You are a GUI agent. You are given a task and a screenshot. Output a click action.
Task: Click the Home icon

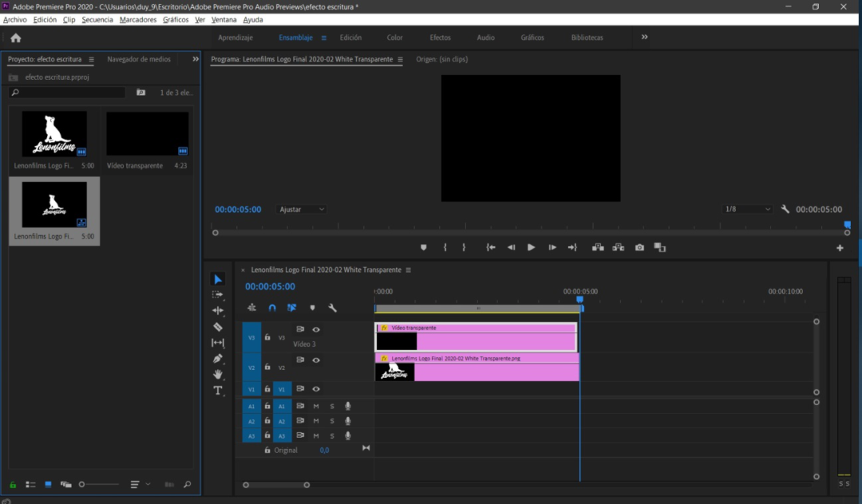[15, 37]
